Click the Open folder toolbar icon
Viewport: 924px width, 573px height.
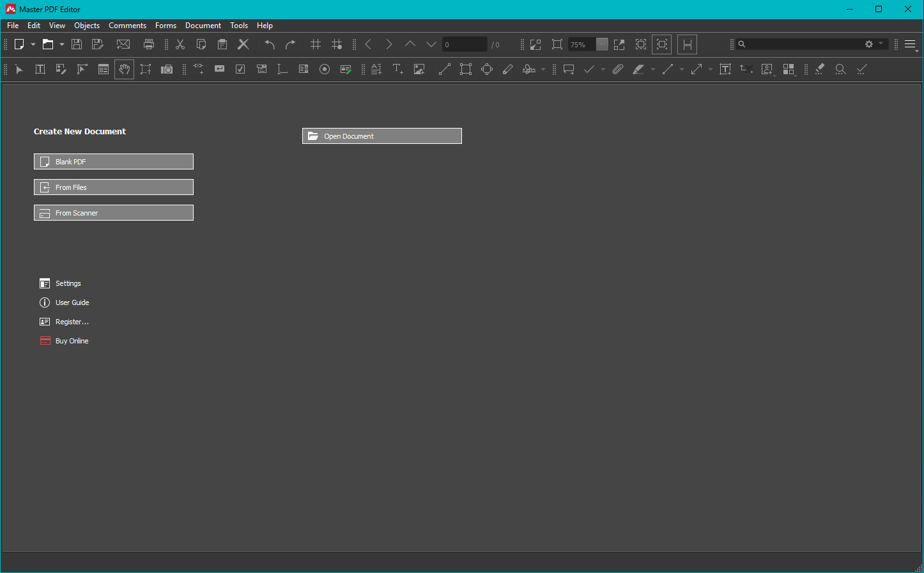[x=48, y=44]
